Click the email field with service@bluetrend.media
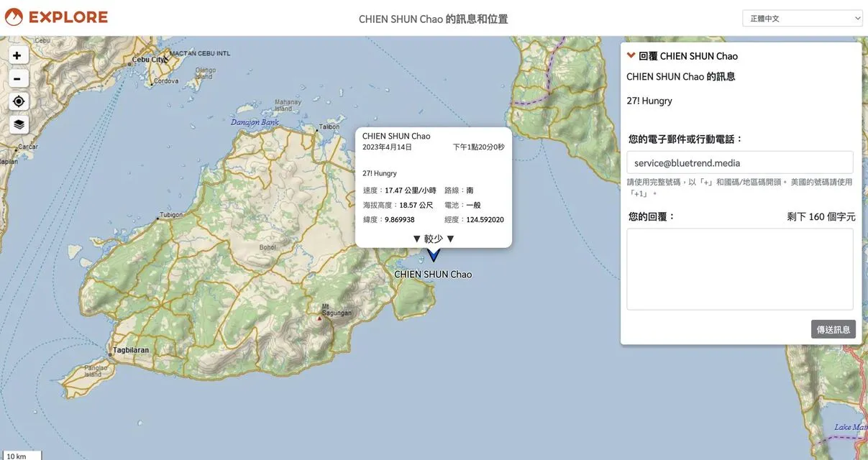The image size is (868, 460). point(740,162)
